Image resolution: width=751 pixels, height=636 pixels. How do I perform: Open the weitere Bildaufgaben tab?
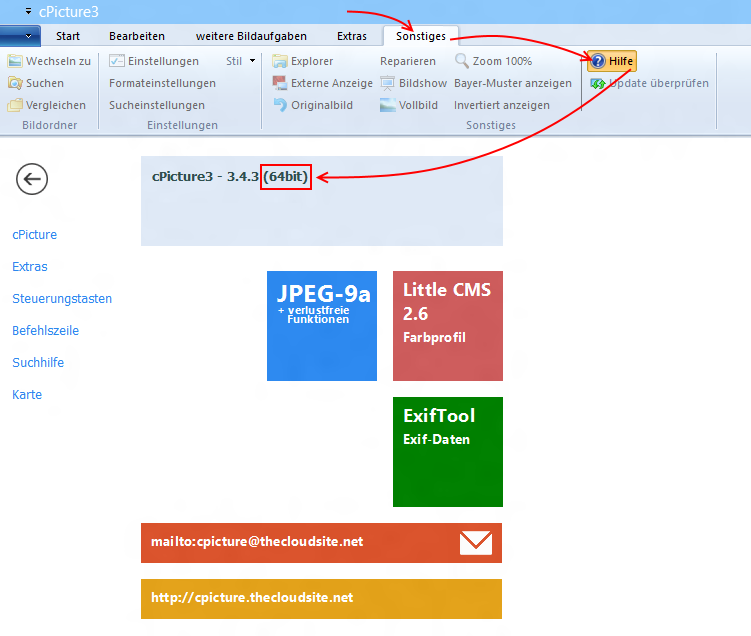[x=251, y=36]
